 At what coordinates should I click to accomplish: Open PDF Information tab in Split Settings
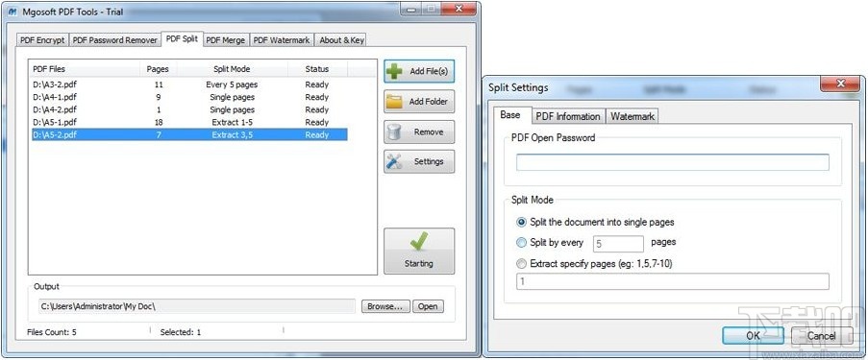tap(568, 117)
